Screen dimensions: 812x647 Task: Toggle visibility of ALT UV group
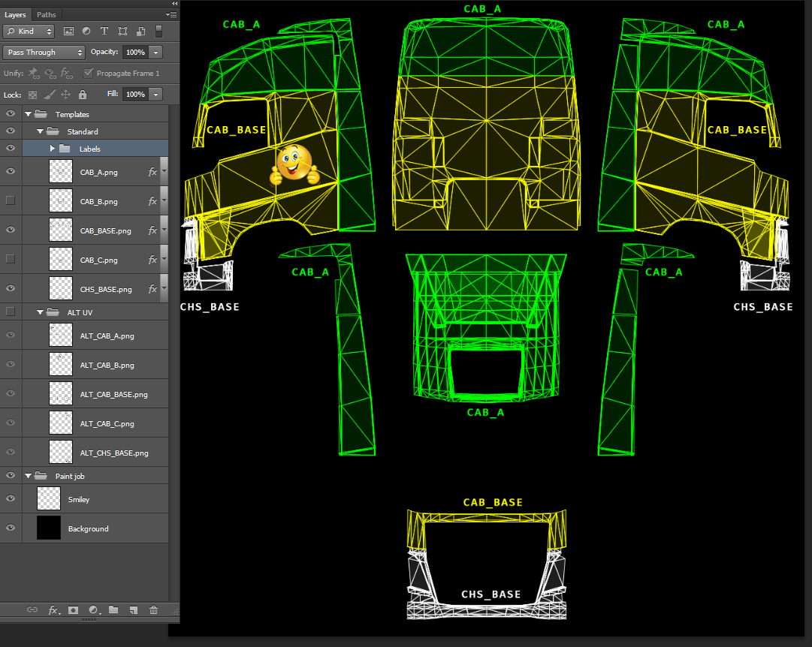click(x=11, y=311)
